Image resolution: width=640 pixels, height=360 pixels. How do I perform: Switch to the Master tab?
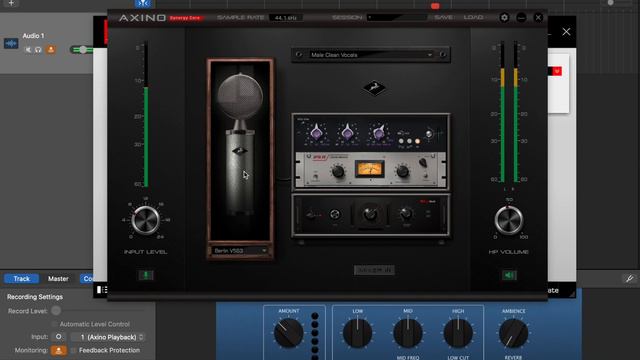(x=58, y=279)
